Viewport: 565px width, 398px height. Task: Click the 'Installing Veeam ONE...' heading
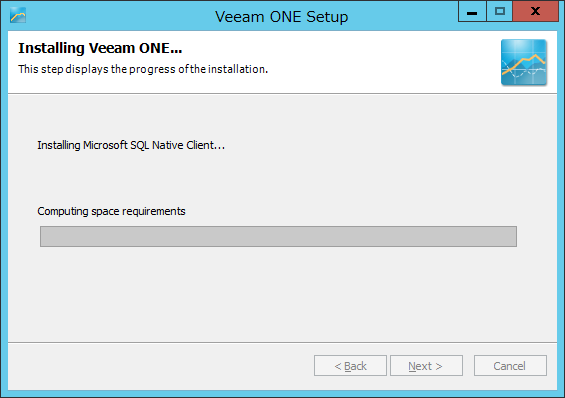(x=100, y=48)
